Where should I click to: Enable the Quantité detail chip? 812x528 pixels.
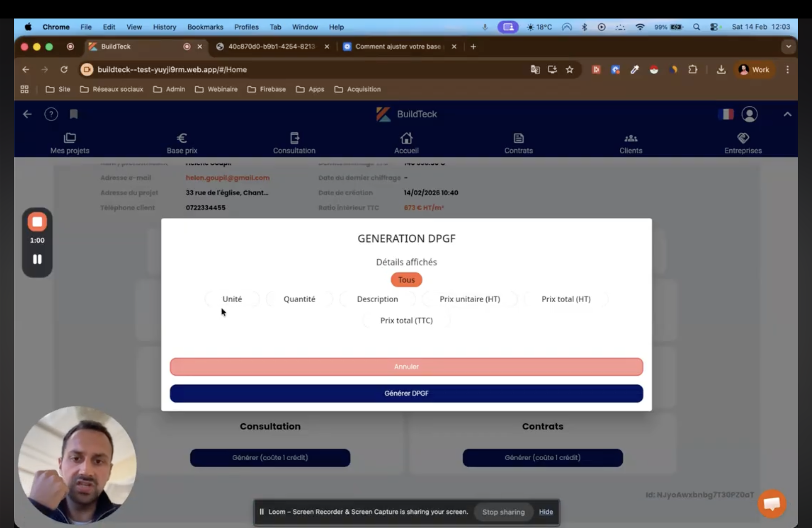(x=299, y=299)
